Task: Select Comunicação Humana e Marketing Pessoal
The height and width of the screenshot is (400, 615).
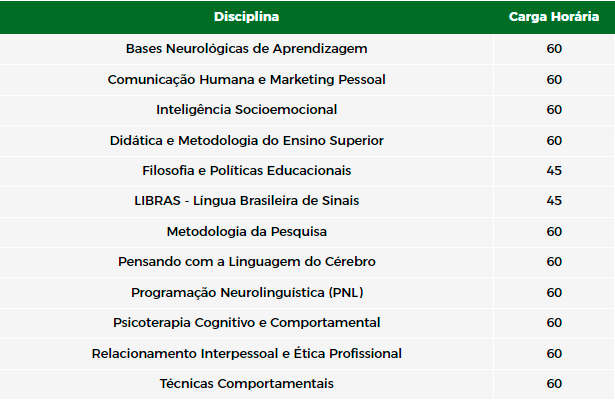Action: 246,80
